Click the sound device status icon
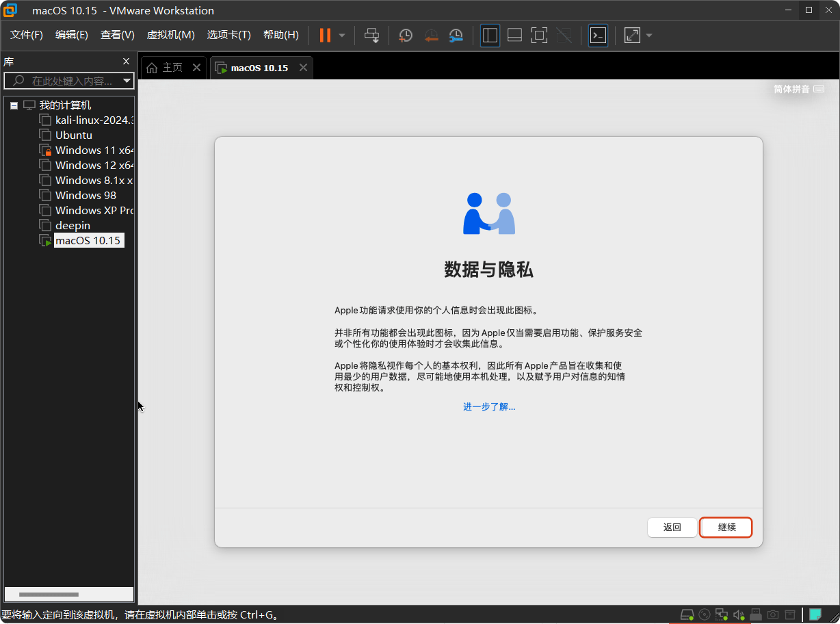The image size is (840, 624). click(x=739, y=614)
